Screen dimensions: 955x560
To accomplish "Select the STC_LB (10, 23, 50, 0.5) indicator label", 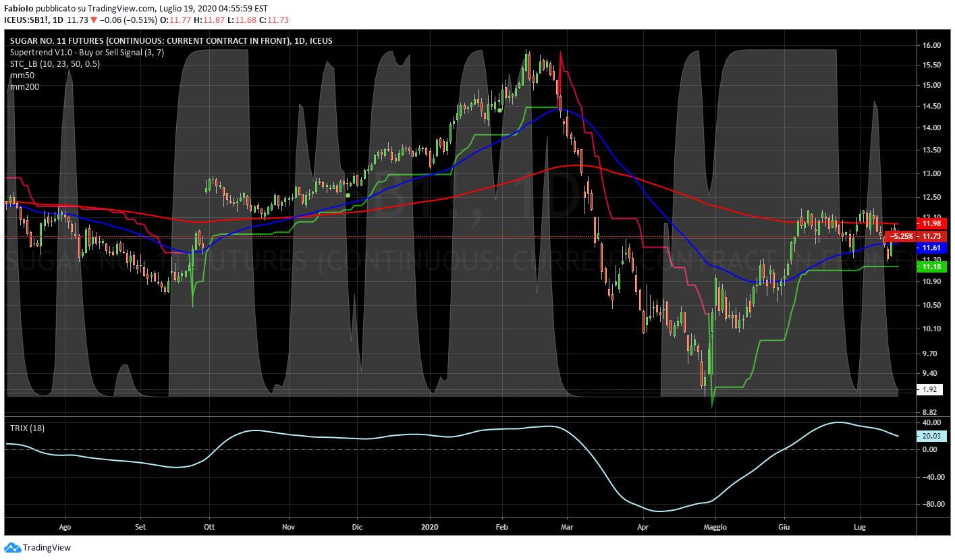I will (x=55, y=63).
